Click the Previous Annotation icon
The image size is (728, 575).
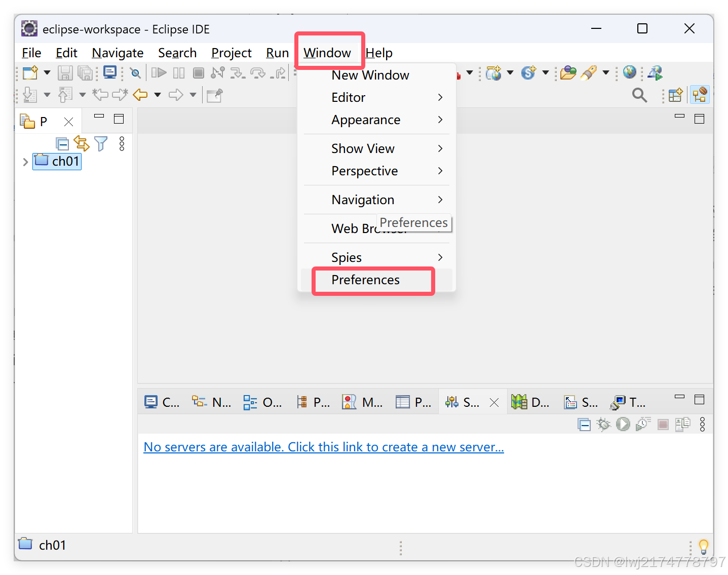coord(65,95)
